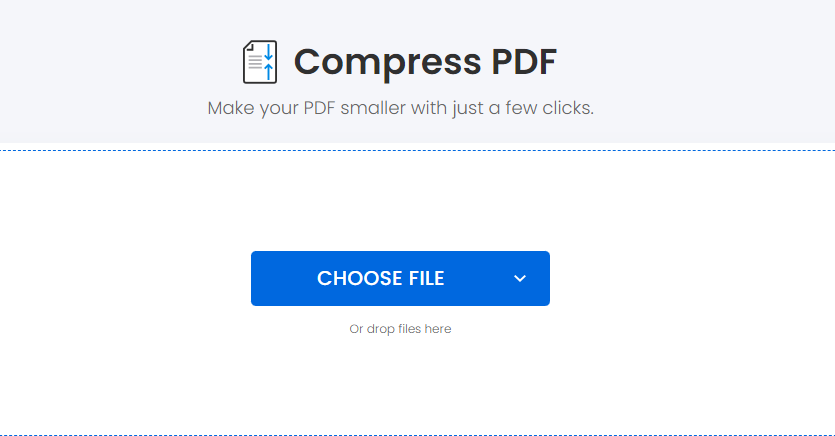Click the blue down arrow in the compress icon

(268, 52)
